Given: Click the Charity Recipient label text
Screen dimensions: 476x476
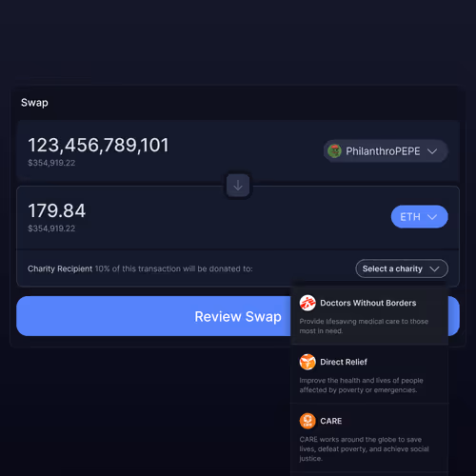Looking at the screenshot, I should click(60, 268).
